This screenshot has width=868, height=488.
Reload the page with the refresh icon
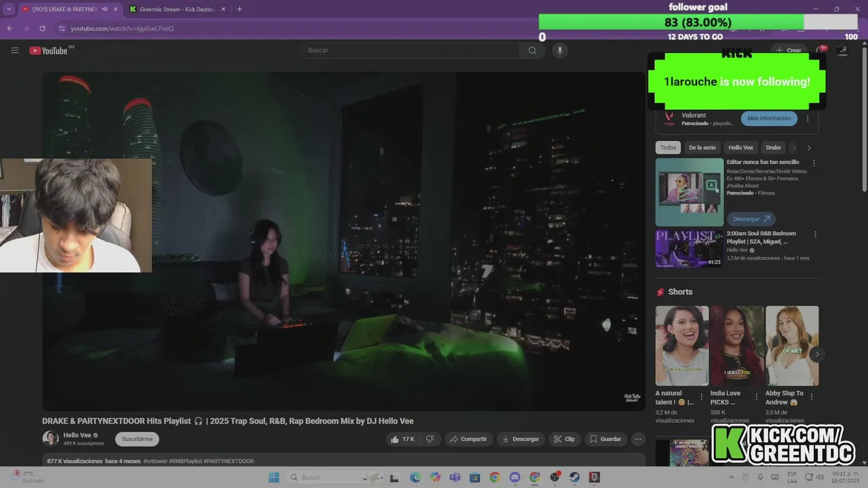click(42, 28)
